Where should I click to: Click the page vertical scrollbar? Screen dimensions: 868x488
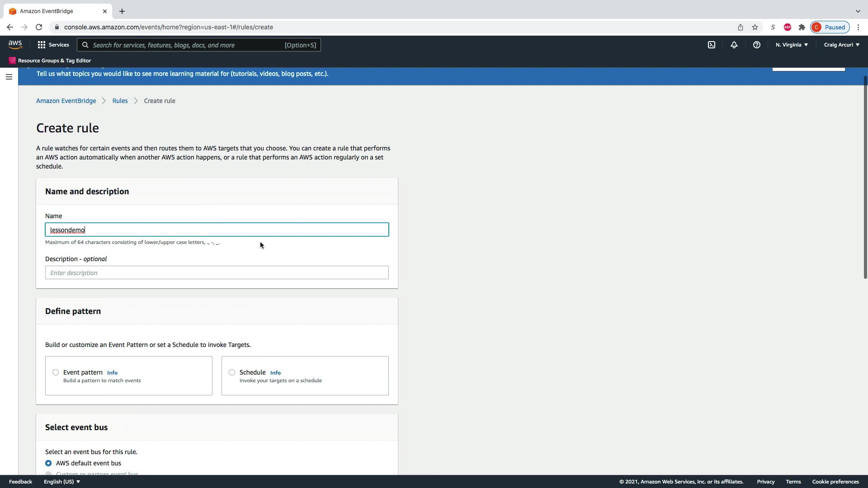coord(865,176)
